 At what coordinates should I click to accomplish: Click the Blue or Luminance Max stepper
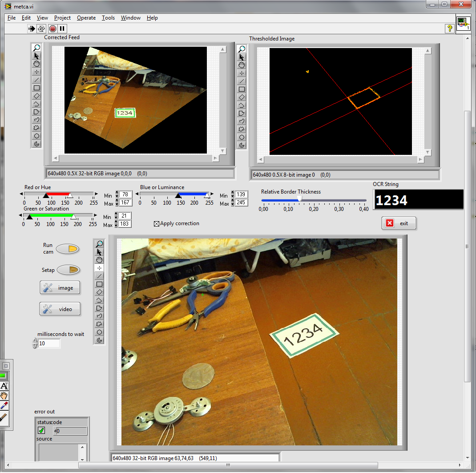coord(233,202)
